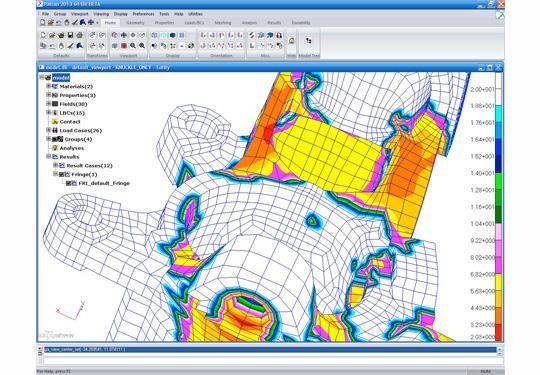540x375 pixels.
Task: Click the '1.04+001' legend value
Action: pos(482,224)
